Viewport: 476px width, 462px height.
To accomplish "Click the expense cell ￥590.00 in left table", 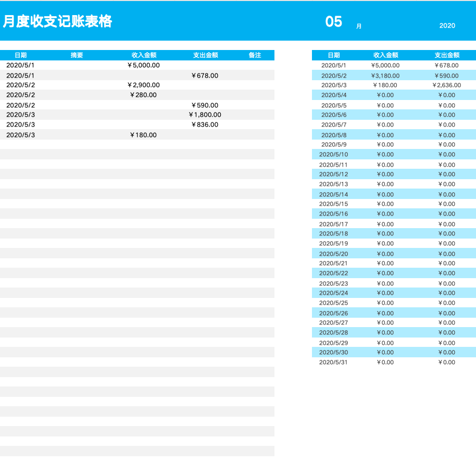I will [205, 105].
